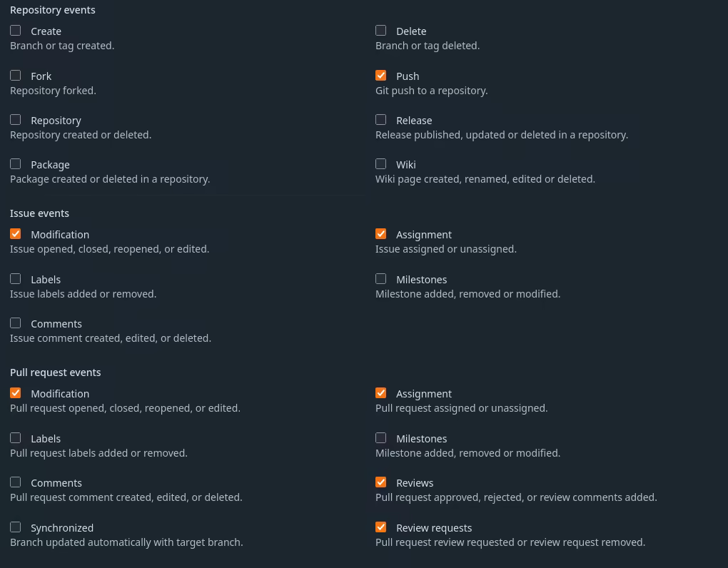Uncheck the Reviews checkbox
728x568 pixels.
381,482
